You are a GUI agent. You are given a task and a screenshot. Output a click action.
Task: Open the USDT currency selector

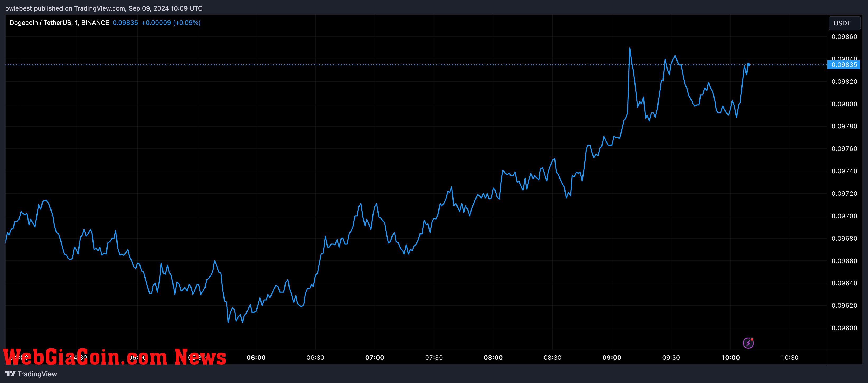tap(844, 23)
